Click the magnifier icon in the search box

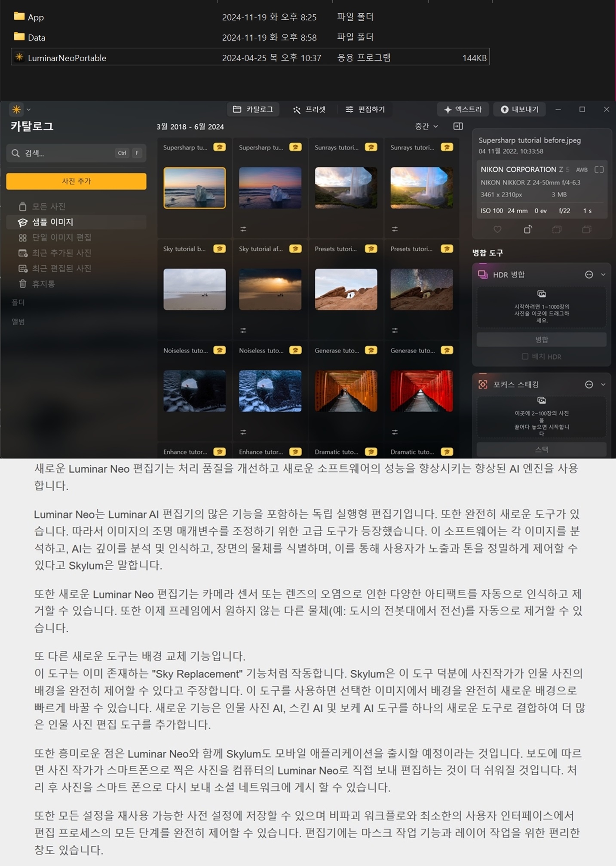tap(15, 153)
